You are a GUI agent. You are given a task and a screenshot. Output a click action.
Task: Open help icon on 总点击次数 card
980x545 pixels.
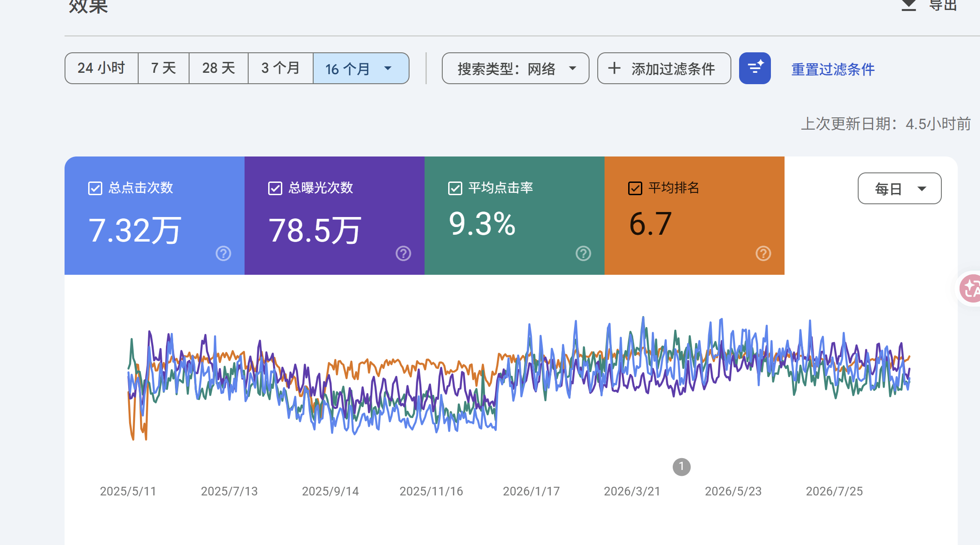(x=223, y=253)
